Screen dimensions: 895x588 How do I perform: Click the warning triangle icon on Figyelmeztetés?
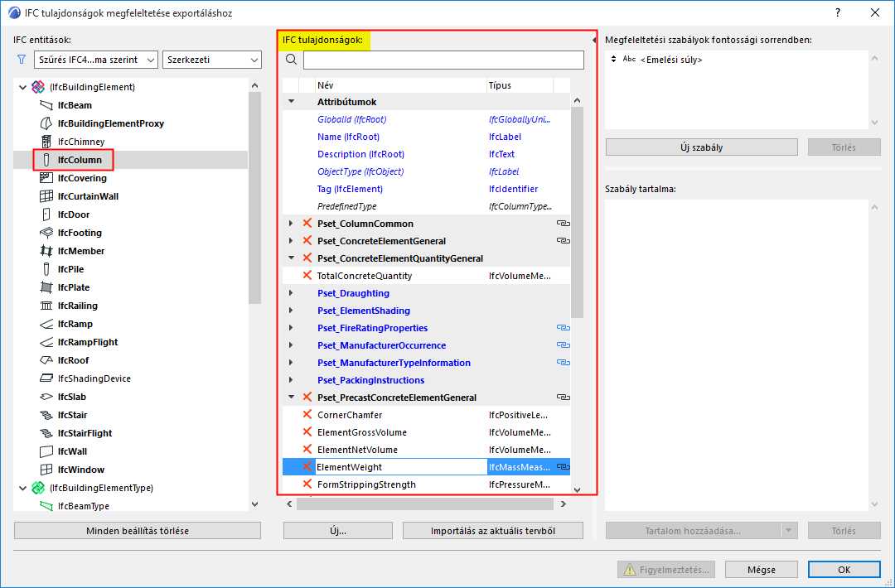pyautogui.click(x=629, y=569)
